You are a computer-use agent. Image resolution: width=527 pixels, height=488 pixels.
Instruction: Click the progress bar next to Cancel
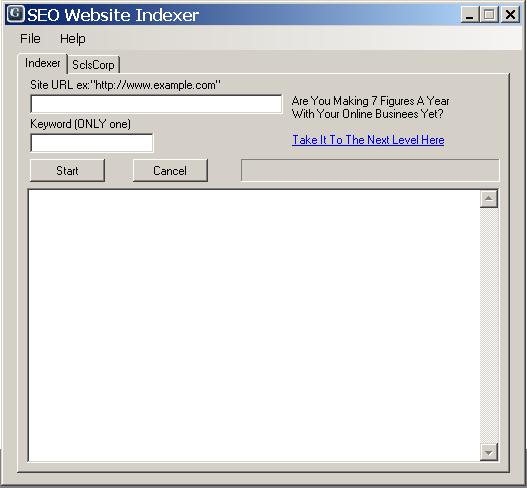(x=370, y=171)
